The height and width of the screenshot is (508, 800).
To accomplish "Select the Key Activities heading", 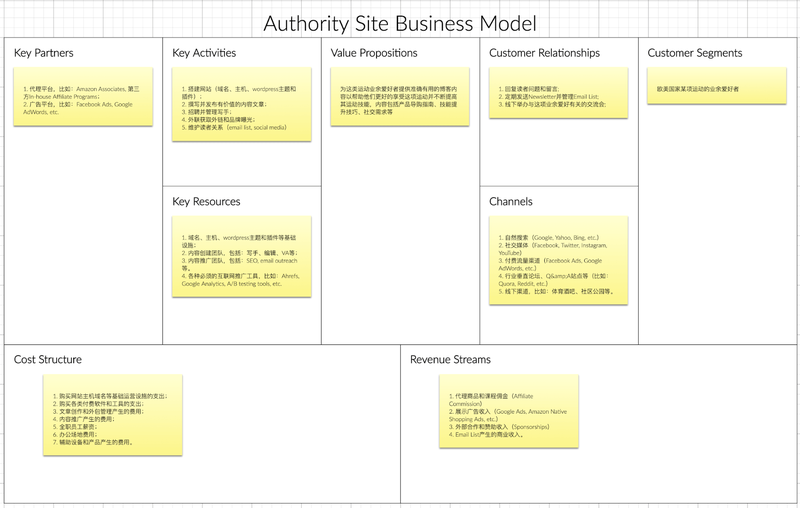I will [x=204, y=53].
